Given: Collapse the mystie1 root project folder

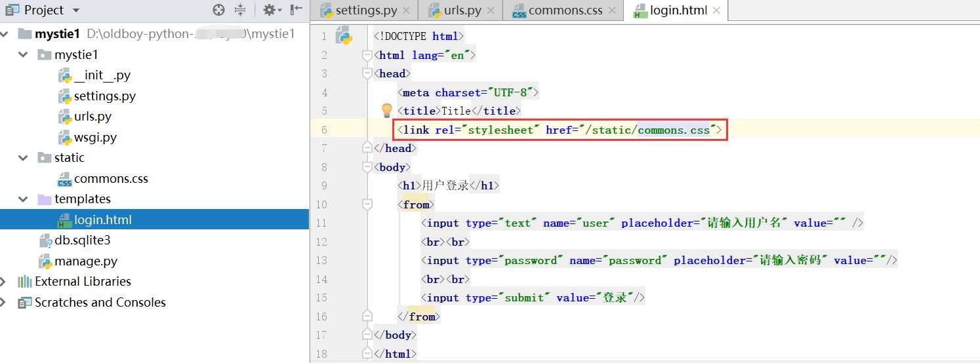Looking at the screenshot, I should [x=5, y=34].
